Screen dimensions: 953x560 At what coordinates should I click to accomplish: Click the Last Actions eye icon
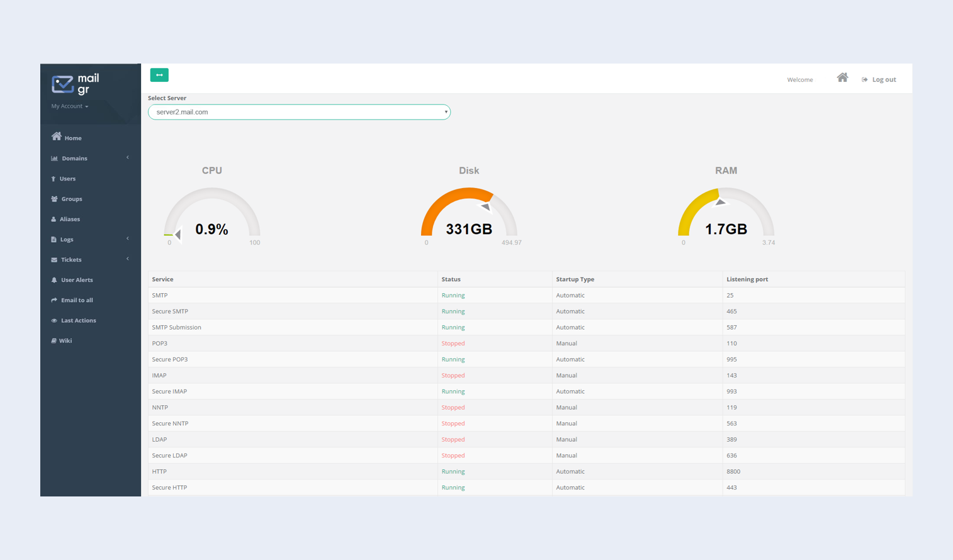click(54, 320)
